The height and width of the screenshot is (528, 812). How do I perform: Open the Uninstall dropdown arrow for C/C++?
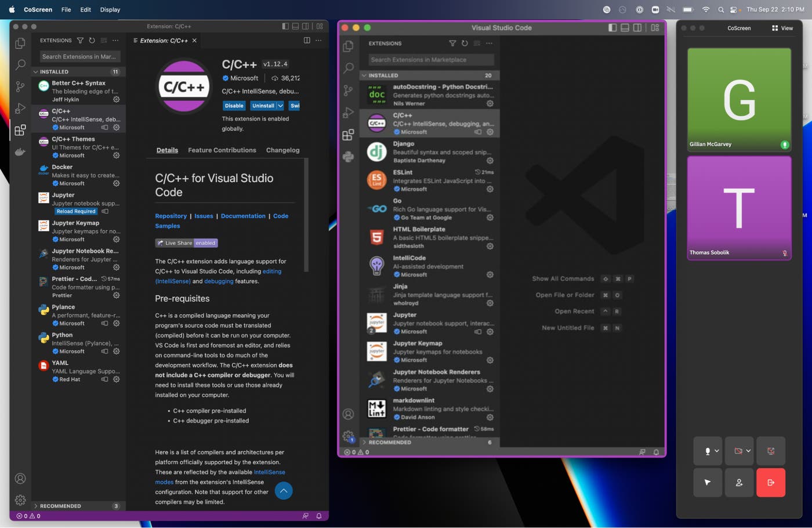[280, 106]
